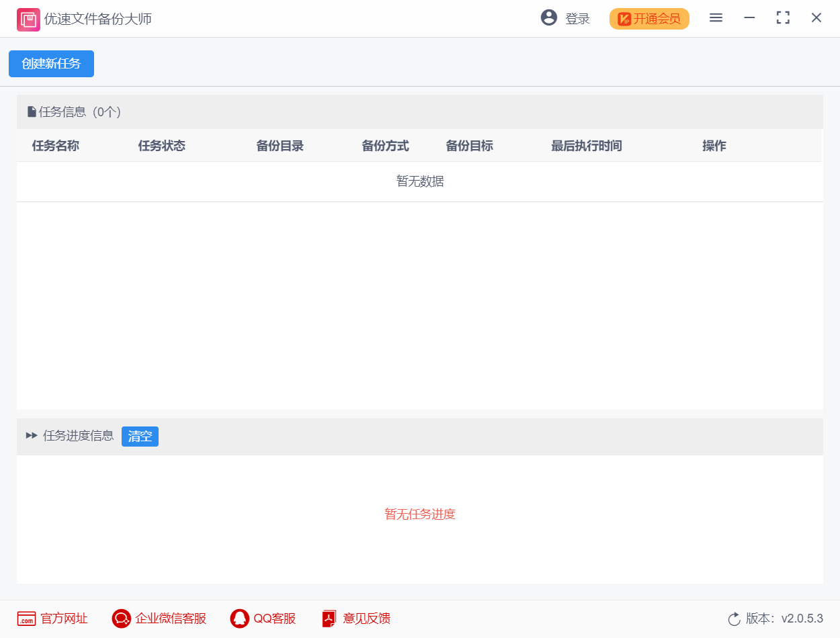Click the 清空 clear button
The height and width of the screenshot is (638, 840).
pyautogui.click(x=140, y=437)
